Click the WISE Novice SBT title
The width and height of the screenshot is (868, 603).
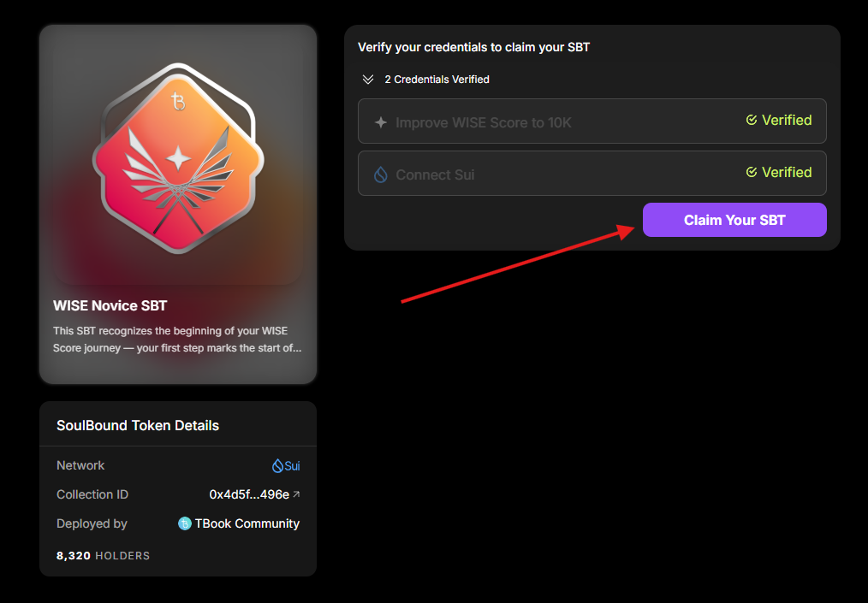tap(110, 305)
